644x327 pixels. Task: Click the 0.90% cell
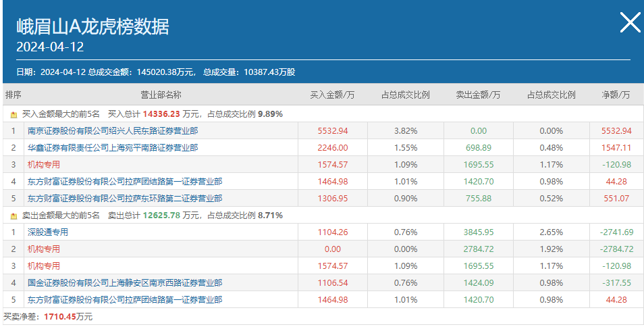[x=406, y=199]
